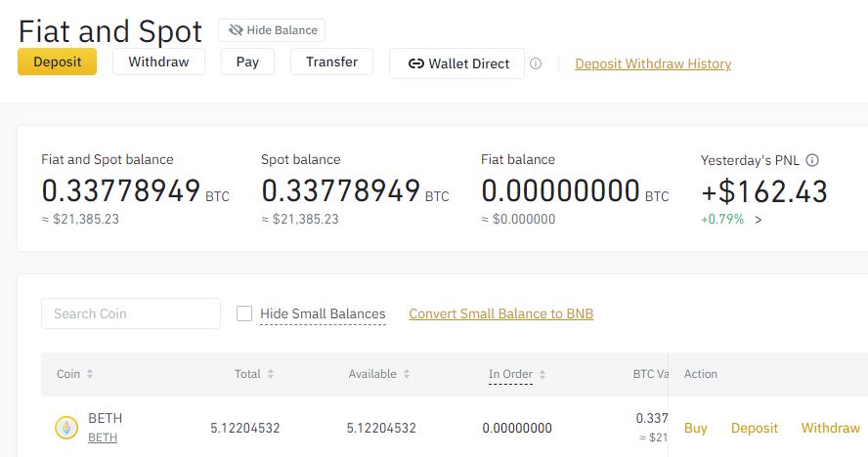Open Wallet Direct
This screenshot has width=868, height=457.
(456, 63)
